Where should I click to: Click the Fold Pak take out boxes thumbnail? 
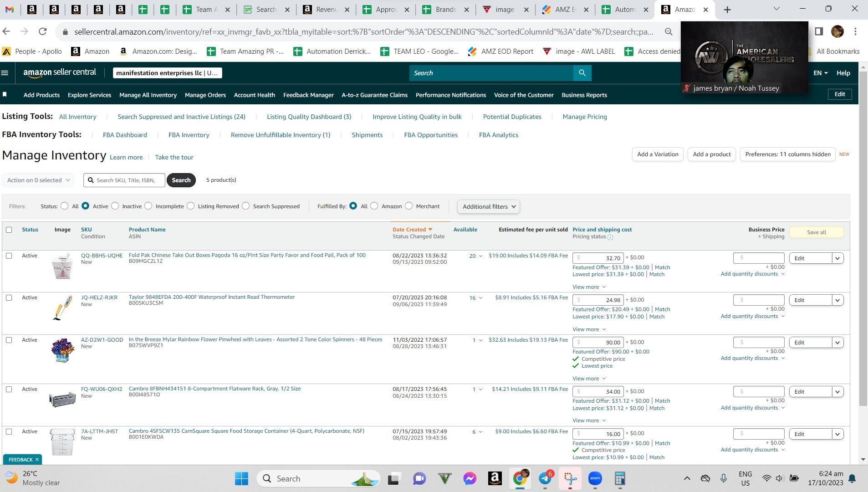point(62,267)
